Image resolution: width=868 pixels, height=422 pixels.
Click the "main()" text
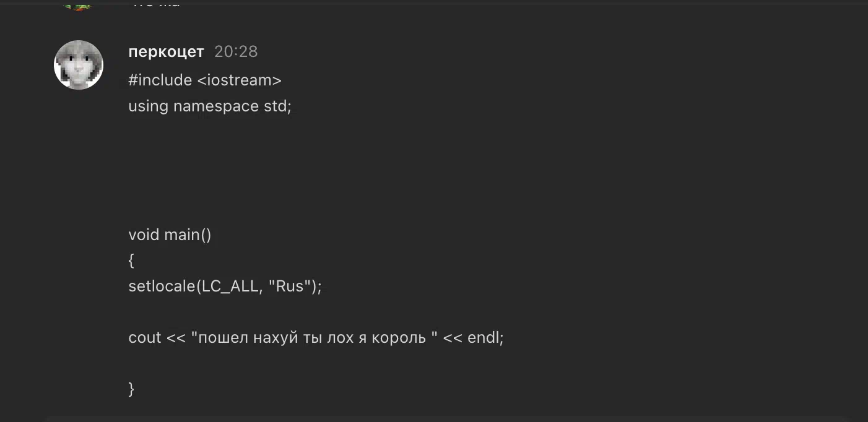click(x=188, y=235)
